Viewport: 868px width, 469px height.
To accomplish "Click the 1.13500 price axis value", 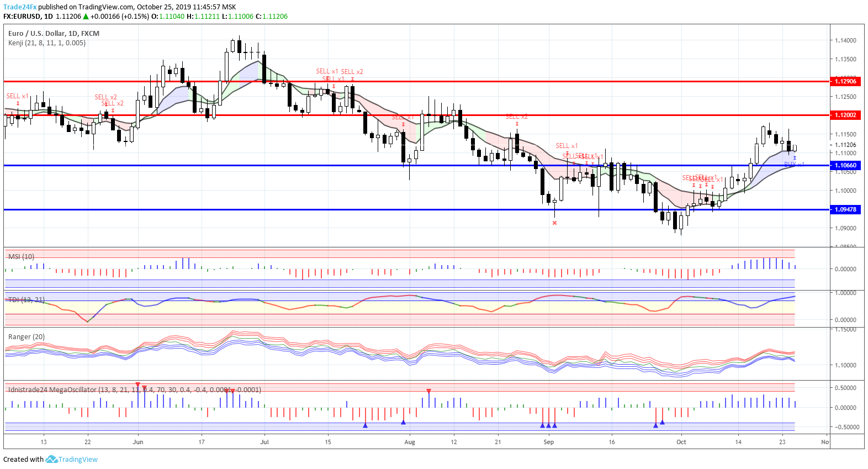I will point(845,59).
